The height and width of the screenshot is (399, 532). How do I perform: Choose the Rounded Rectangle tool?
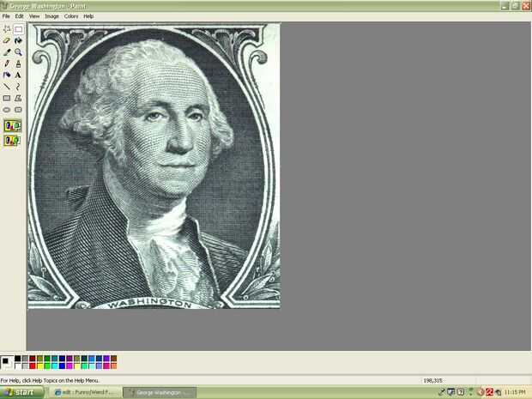coord(18,110)
